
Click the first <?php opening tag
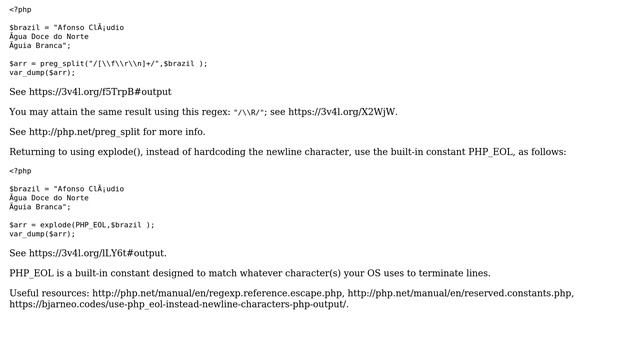click(x=20, y=9)
